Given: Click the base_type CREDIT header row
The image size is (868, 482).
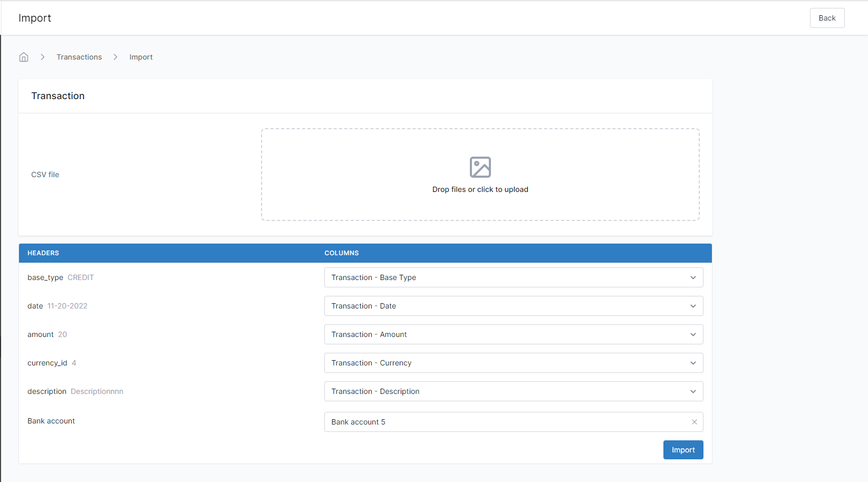Looking at the screenshot, I should tap(61, 277).
